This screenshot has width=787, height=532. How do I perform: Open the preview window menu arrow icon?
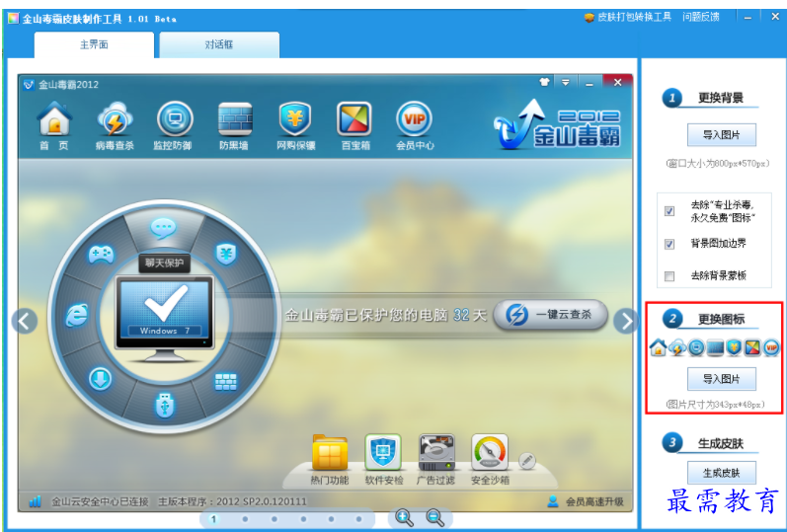(x=566, y=82)
